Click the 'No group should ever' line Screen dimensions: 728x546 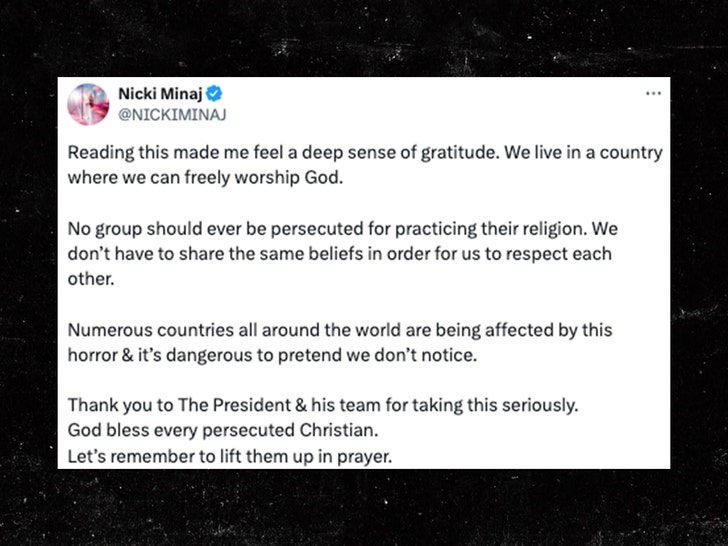tap(357, 230)
